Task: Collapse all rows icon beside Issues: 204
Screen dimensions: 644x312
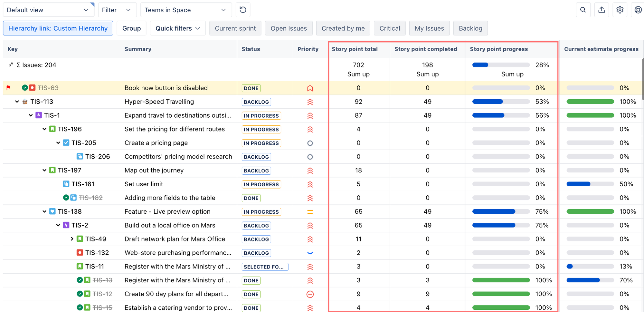Action: (x=11, y=65)
